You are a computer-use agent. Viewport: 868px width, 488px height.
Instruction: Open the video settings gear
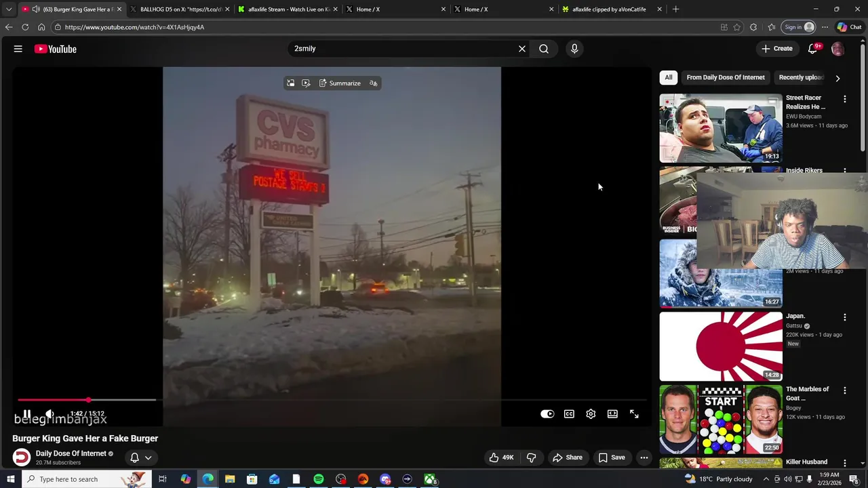point(591,414)
